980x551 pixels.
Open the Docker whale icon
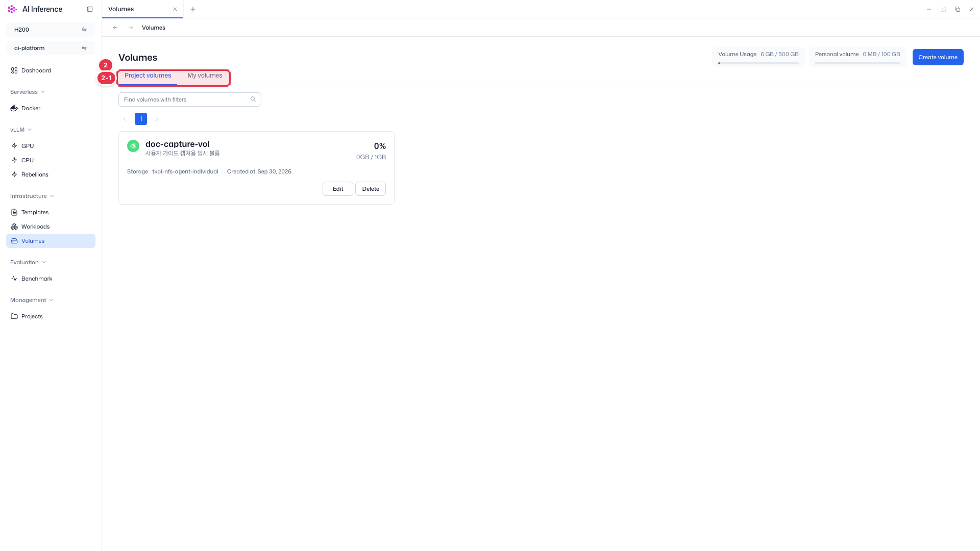(14, 108)
